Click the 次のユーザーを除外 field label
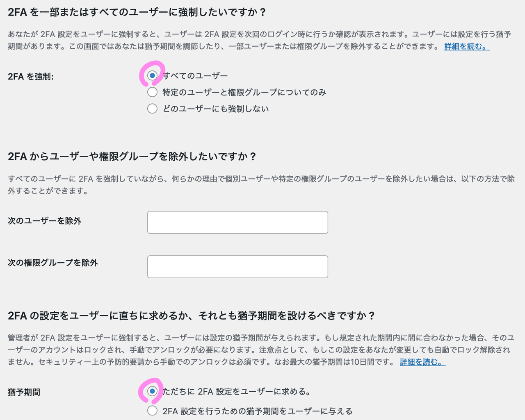The height and width of the screenshot is (420, 525). tap(45, 221)
